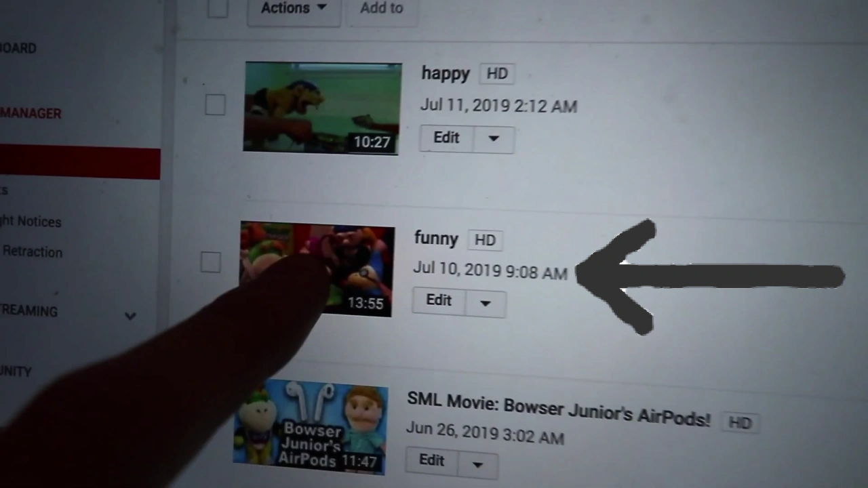Click the date Jun 26, 2019 3:02 AM
868x488 pixels.
[x=485, y=434]
